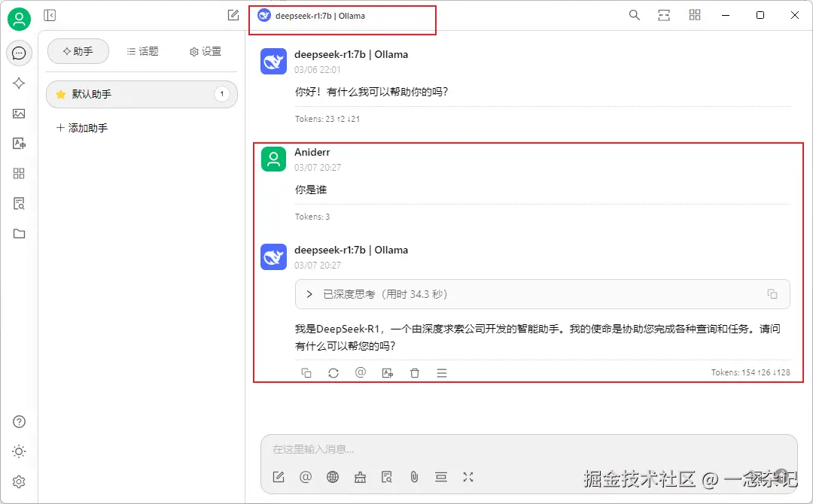Attach a file with paperclip icon
The width and height of the screenshot is (813, 504).
coord(414,477)
